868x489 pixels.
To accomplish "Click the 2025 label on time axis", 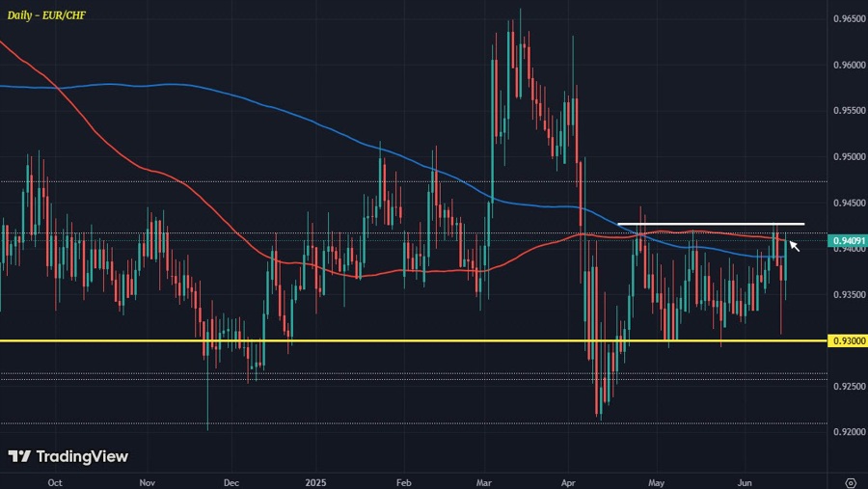I will click(x=317, y=481).
